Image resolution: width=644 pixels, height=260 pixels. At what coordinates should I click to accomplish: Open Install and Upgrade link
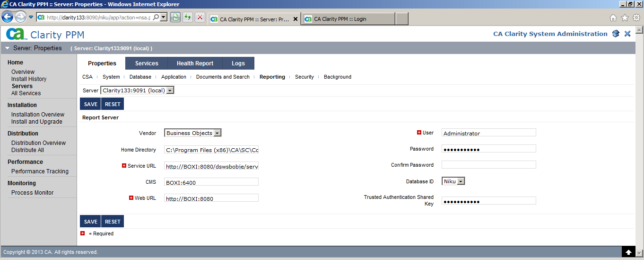[37, 122]
